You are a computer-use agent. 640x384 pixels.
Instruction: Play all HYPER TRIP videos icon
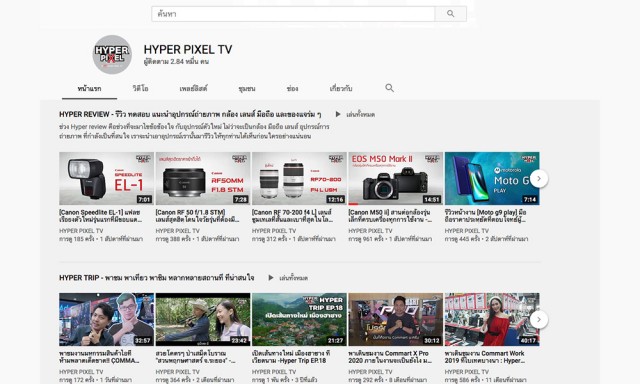click(271, 278)
